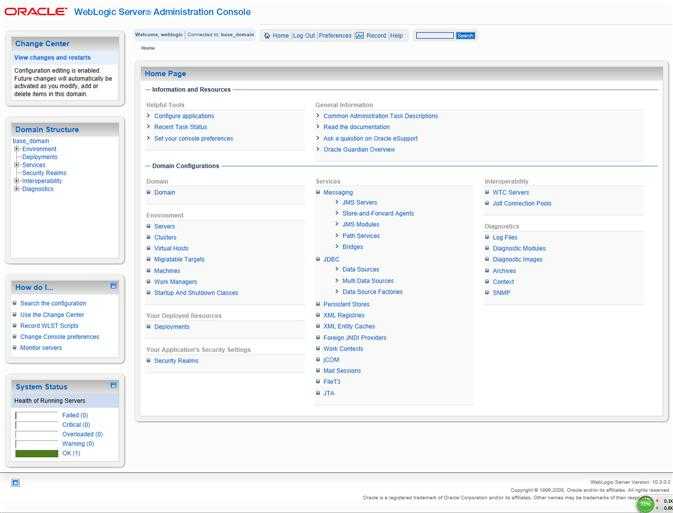Click the Home icon in the top toolbar
Viewport: 673px width, 513px height.
267,36
